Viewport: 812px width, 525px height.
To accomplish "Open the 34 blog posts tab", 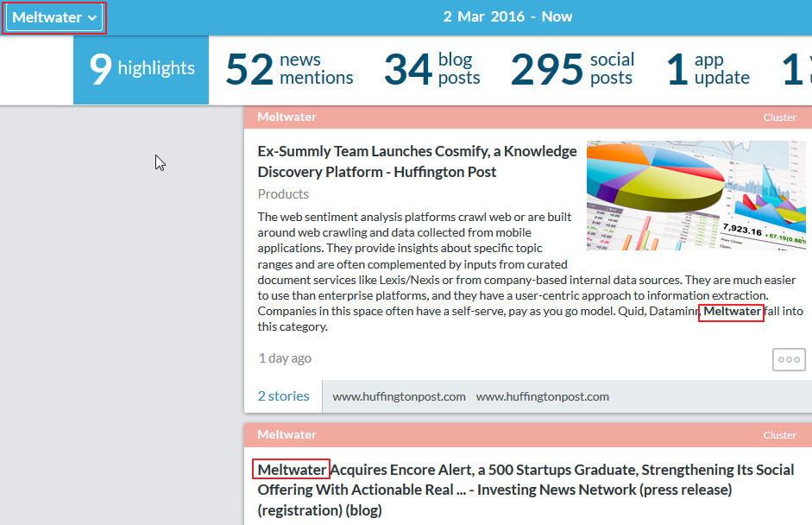I will pos(432,69).
